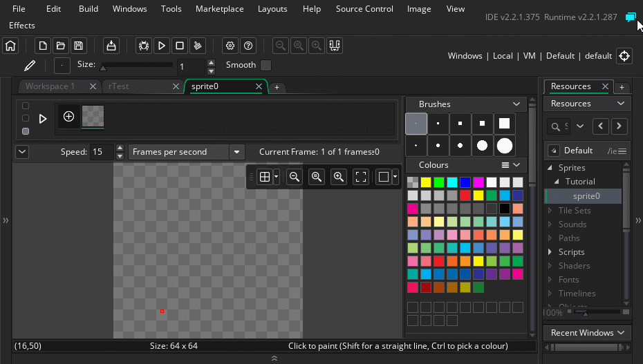The height and width of the screenshot is (364, 643).
Task: Click the main toolbar zoom out icon
Action: [281, 46]
